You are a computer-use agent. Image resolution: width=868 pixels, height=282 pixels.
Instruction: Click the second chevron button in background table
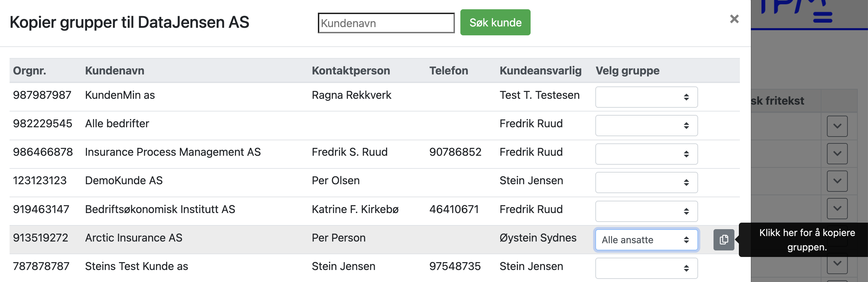(x=837, y=154)
